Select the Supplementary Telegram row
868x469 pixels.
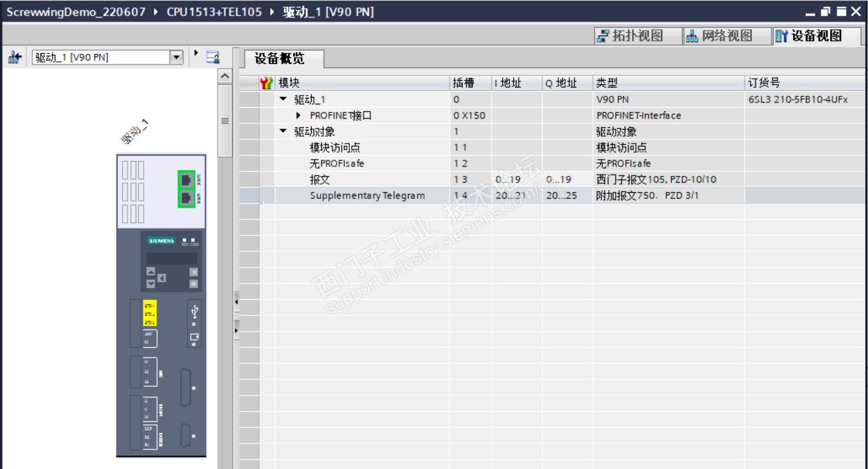click(x=553, y=196)
